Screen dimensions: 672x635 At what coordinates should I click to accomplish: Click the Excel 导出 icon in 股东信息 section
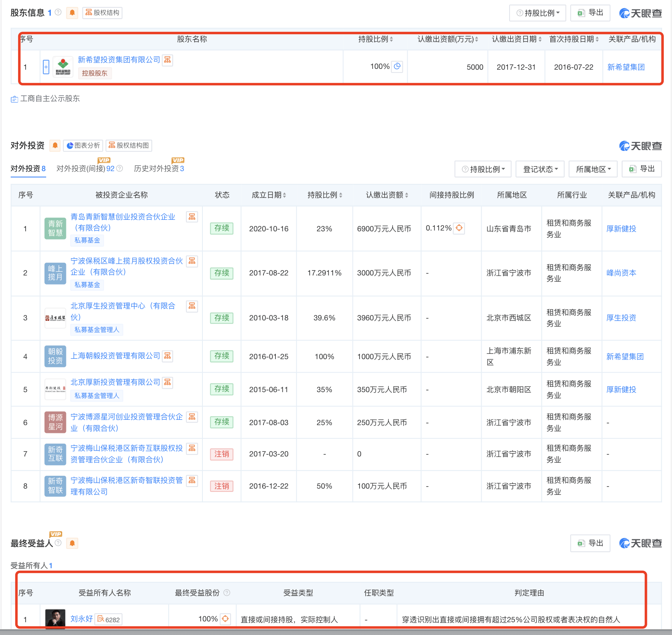pos(581,13)
